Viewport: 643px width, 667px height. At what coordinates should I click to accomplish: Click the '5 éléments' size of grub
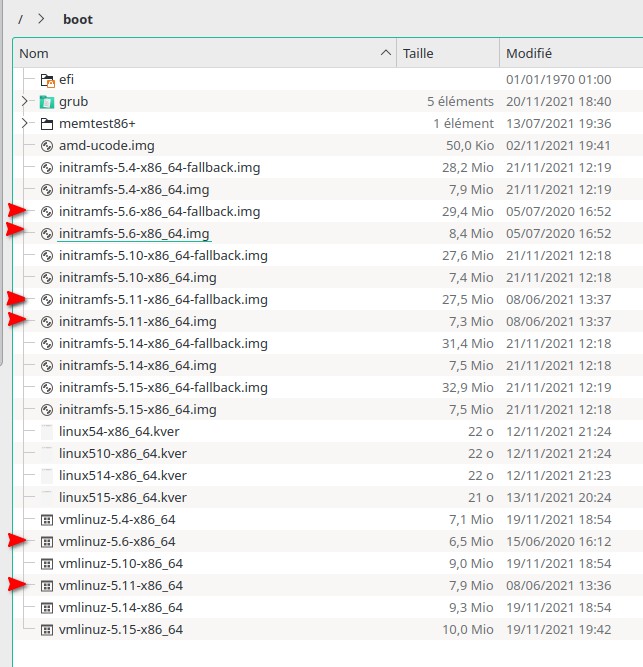pyautogui.click(x=460, y=102)
